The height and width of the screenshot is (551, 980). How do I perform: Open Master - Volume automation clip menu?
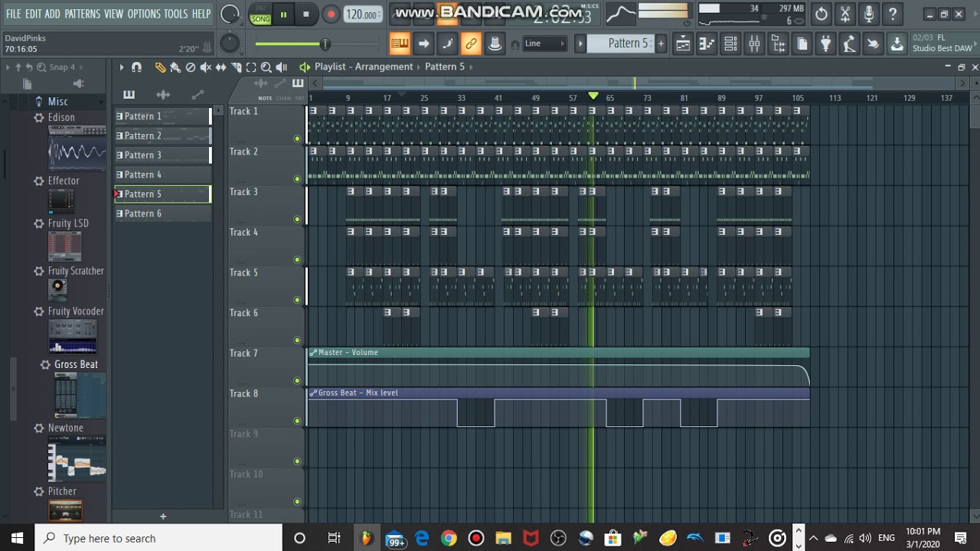click(313, 353)
